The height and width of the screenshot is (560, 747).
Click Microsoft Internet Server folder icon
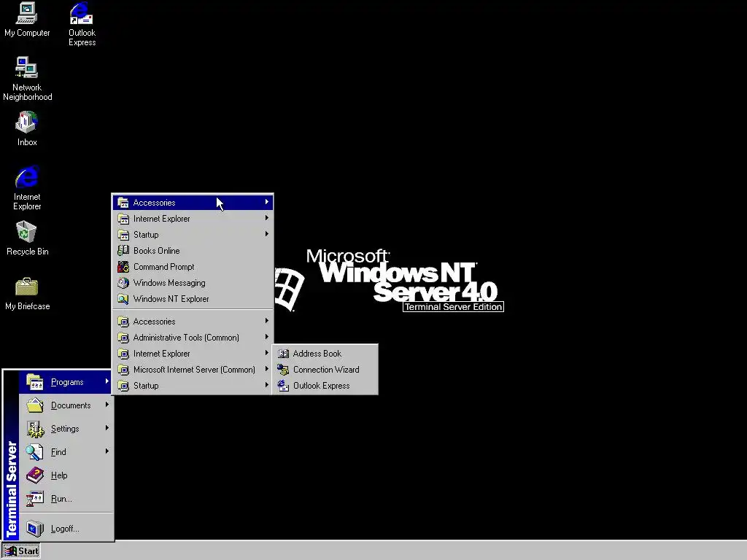click(x=123, y=370)
